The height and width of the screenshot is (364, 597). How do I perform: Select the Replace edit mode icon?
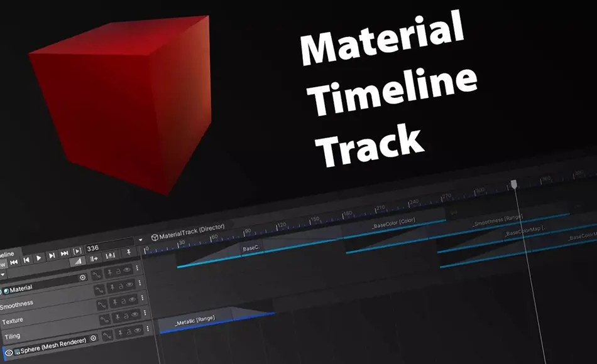coord(111,255)
